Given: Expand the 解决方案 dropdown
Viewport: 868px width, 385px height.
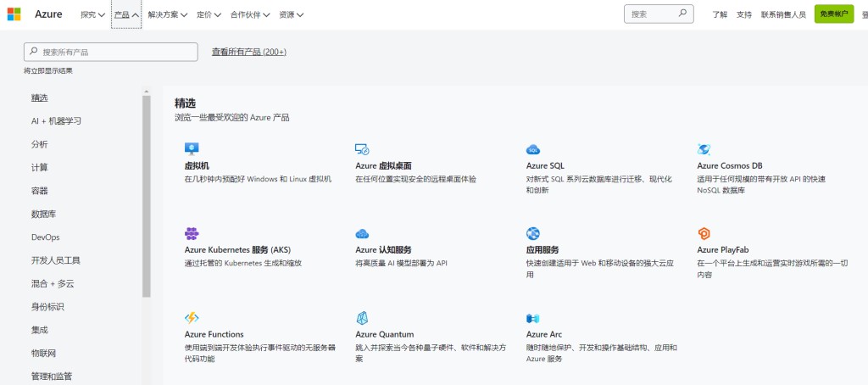Looking at the screenshot, I should pos(167,14).
